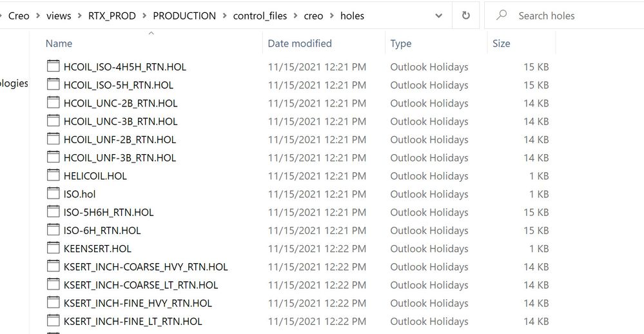Sort by Date modified column header
The width and height of the screenshot is (644, 334).
[300, 44]
